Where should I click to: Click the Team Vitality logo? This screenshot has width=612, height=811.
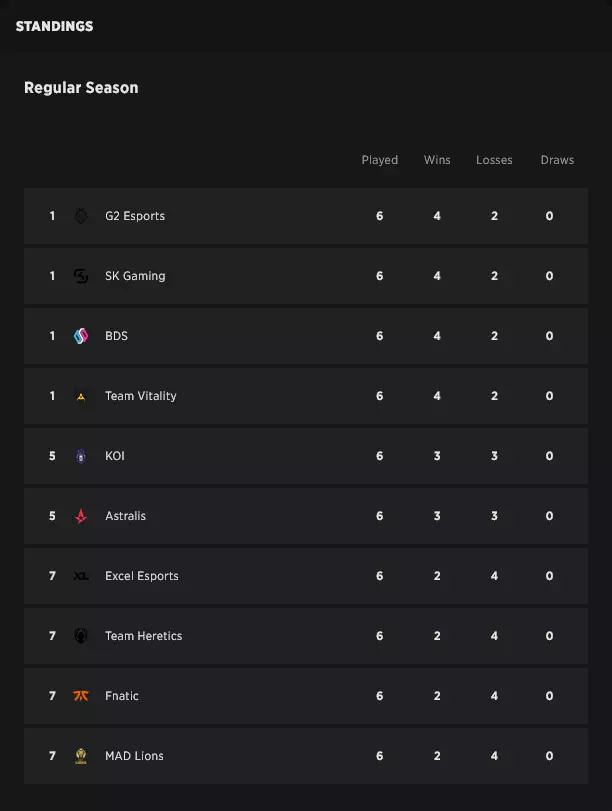tap(81, 396)
